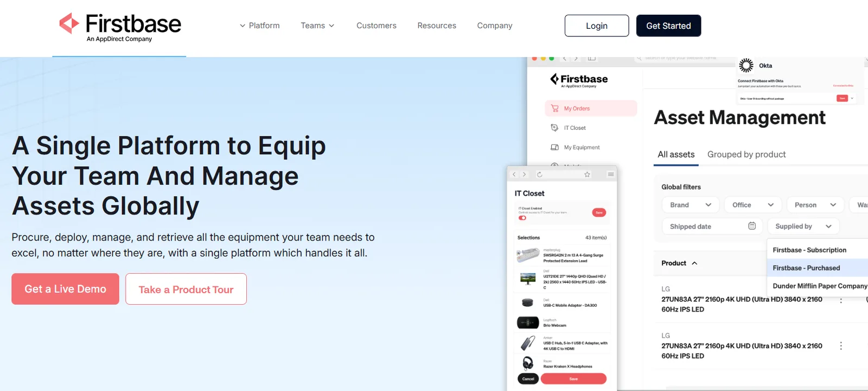This screenshot has width=868, height=391.
Task: Expand the Okta sync row chevron
Action: coord(852,98)
